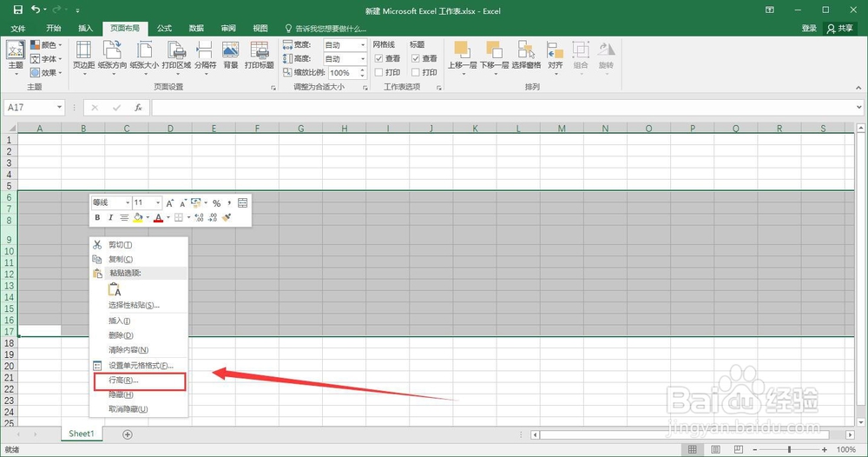The width and height of the screenshot is (868, 457).
Task: Expand the formula bar
Action: tap(858, 108)
